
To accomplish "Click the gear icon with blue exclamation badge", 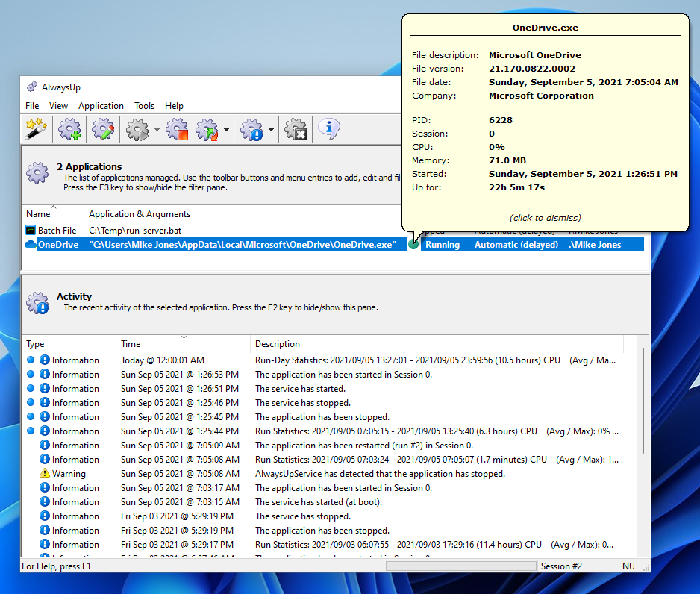I will 251,129.
